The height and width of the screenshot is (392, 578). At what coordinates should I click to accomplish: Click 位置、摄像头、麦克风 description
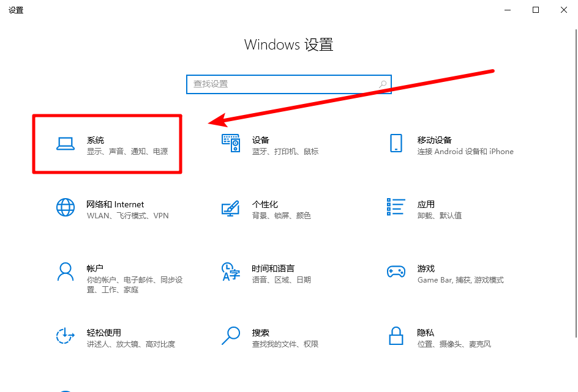454,344
